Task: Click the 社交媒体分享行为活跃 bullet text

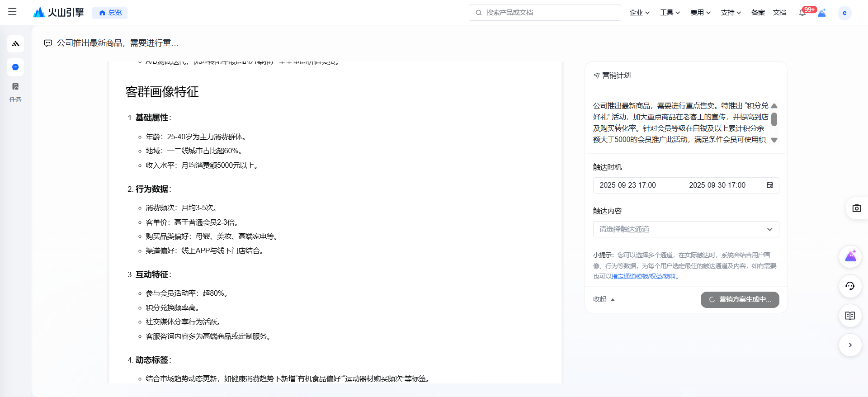Action: pos(184,322)
